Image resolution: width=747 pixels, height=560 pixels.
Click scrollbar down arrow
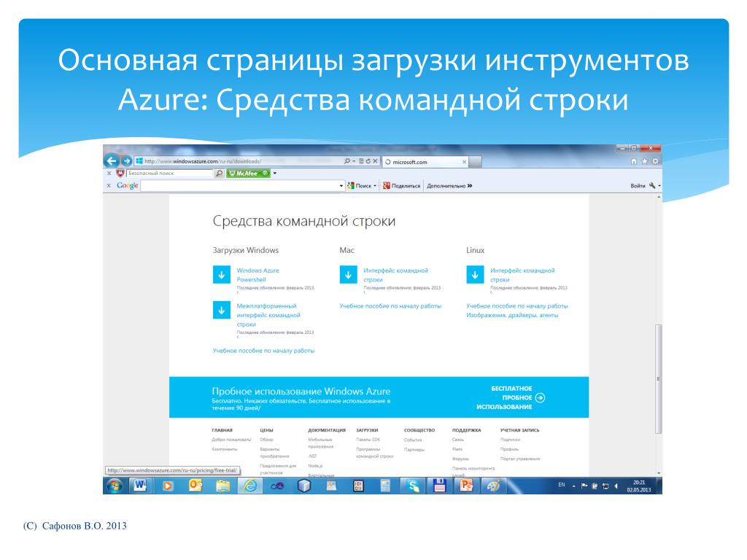point(659,473)
